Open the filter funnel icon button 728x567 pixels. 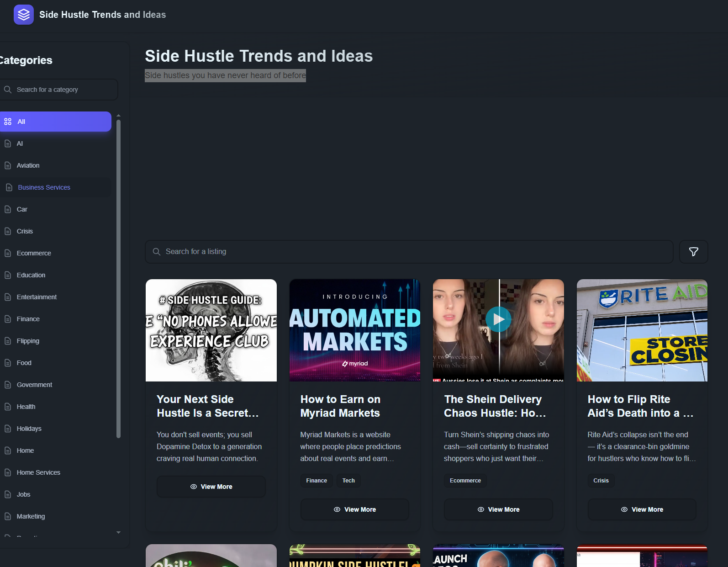click(x=693, y=252)
